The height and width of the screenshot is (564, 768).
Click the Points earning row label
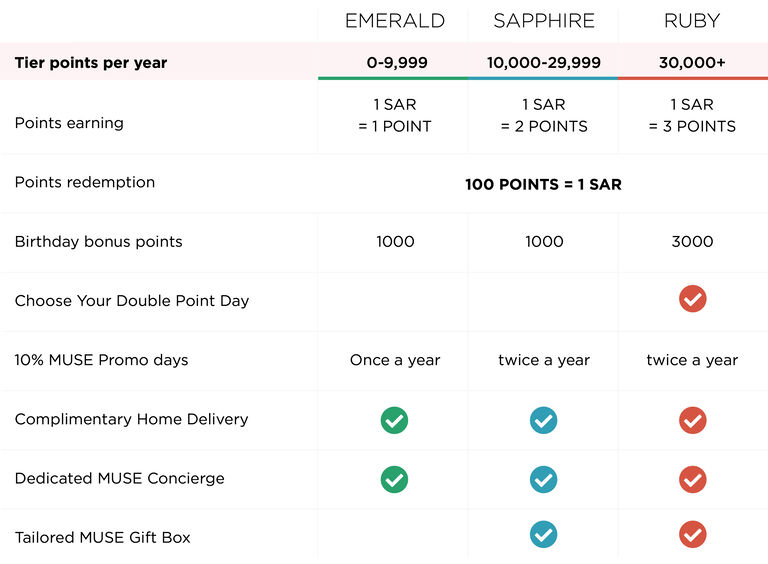pyautogui.click(x=69, y=123)
